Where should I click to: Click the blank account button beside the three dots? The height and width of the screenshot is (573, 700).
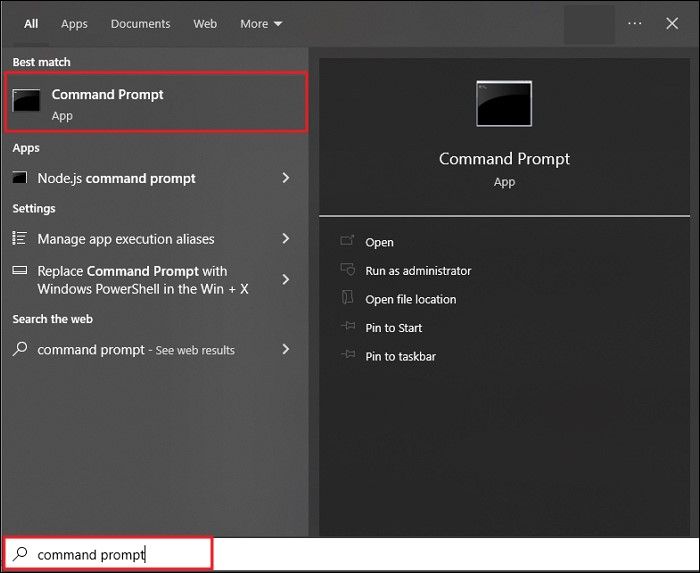pos(589,25)
